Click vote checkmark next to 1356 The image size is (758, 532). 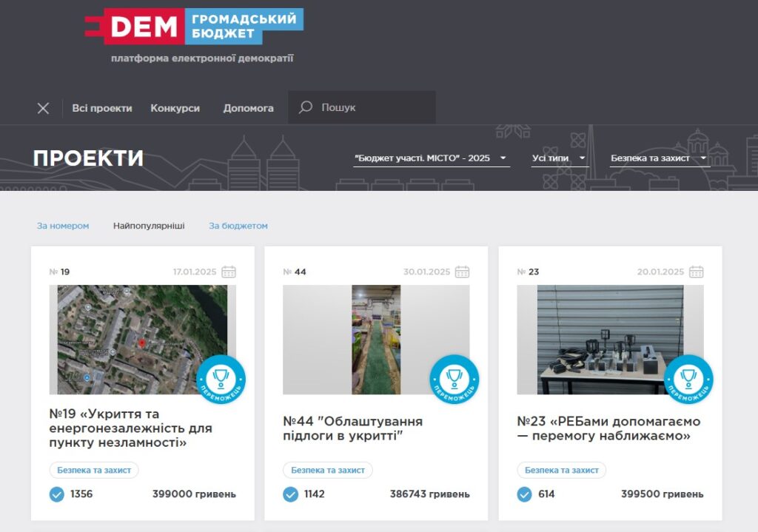pos(57,494)
